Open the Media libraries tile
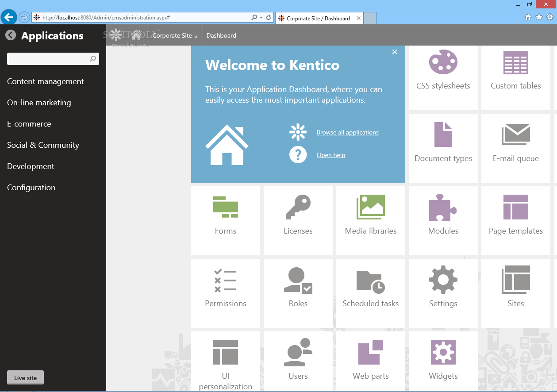 371,221
